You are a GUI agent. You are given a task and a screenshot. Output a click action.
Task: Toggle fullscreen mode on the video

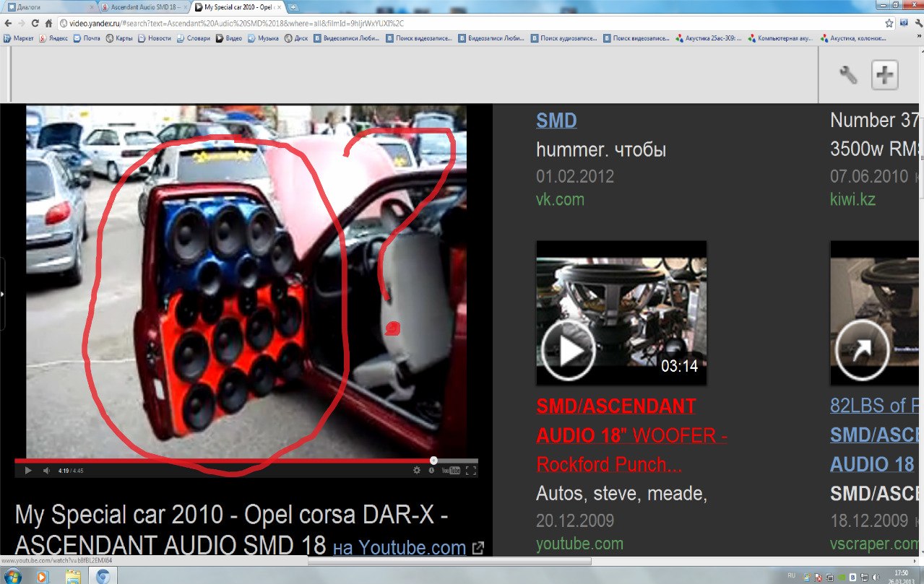pyautogui.click(x=470, y=471)
